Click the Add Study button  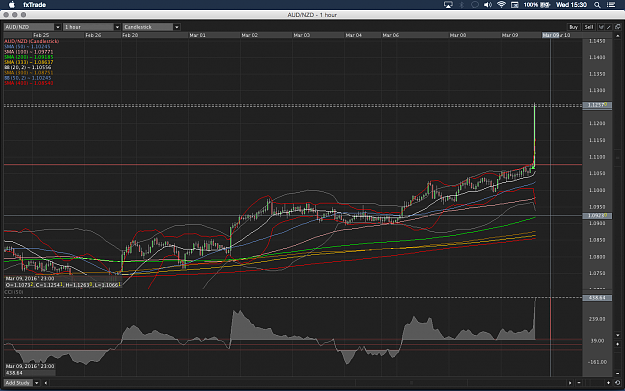[x=18, y=383]
